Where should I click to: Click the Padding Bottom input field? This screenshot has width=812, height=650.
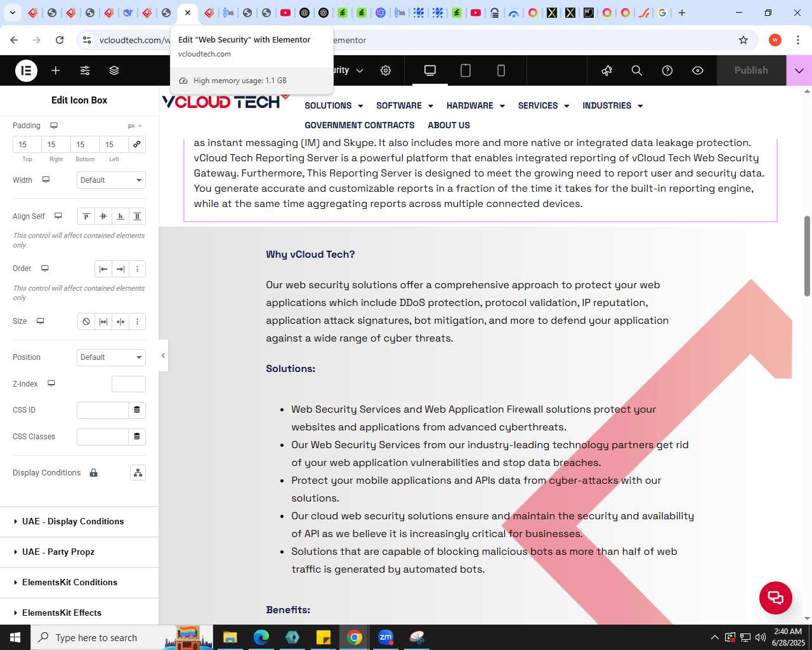click(85, 145)
